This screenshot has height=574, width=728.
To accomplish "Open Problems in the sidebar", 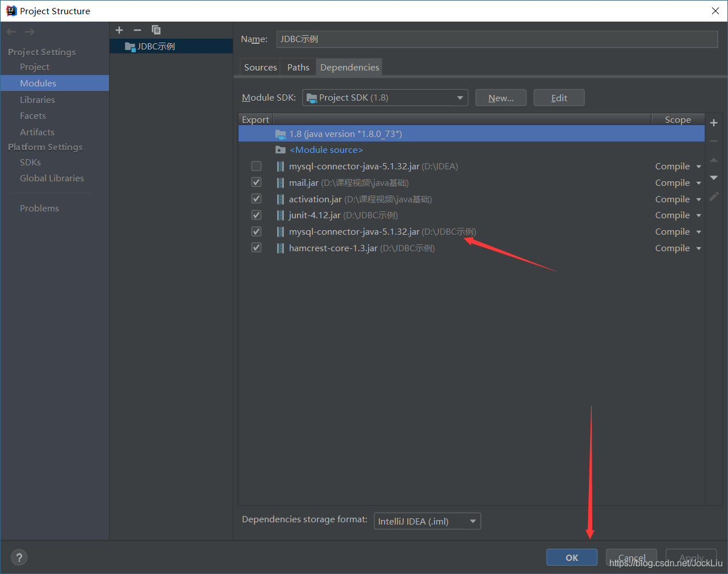I will tap(39, 209).
